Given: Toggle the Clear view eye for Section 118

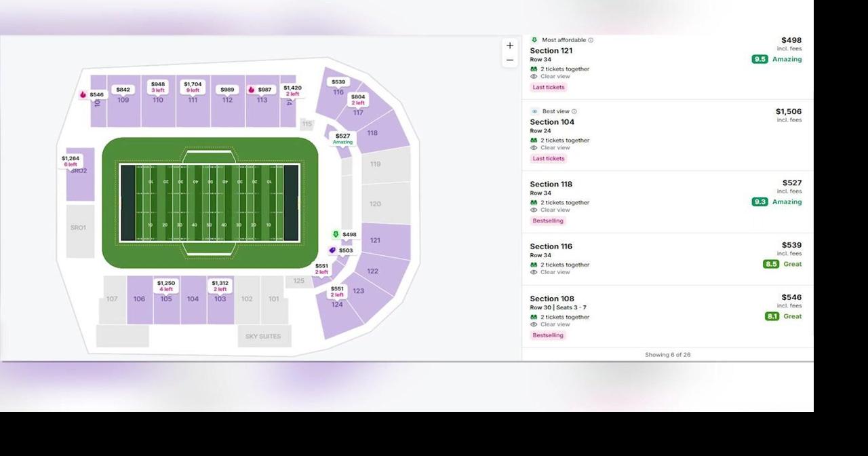Looking at the screenshot, I should [x=534, y=210].
